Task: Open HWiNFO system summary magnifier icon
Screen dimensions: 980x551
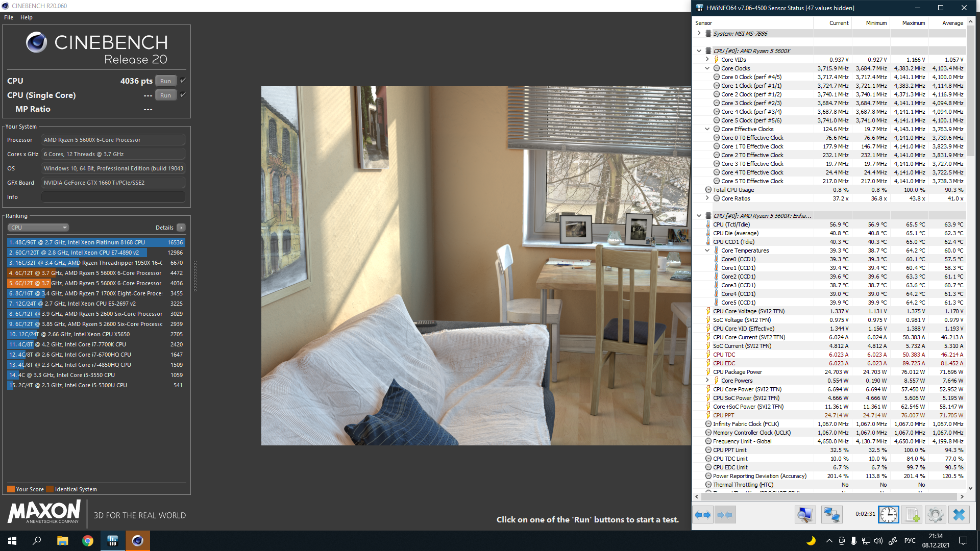Action: point(805,515)
